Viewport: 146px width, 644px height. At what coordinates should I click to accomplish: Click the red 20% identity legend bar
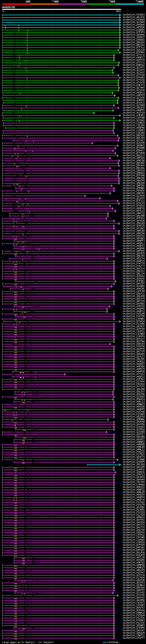tap(16, 4)
